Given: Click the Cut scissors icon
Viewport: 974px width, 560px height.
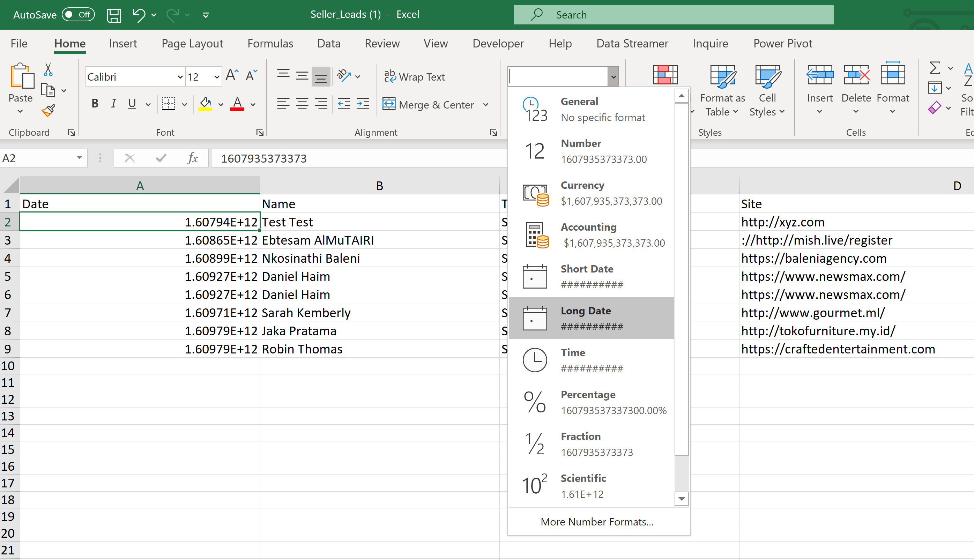Looking at the screenshot, I should coord(48,70).
